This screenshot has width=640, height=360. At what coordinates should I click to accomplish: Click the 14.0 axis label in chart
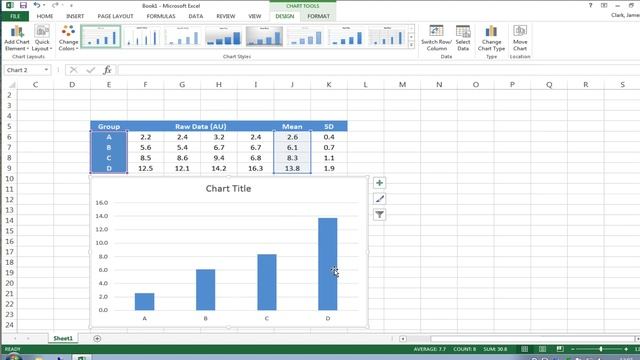pos(102,216)
